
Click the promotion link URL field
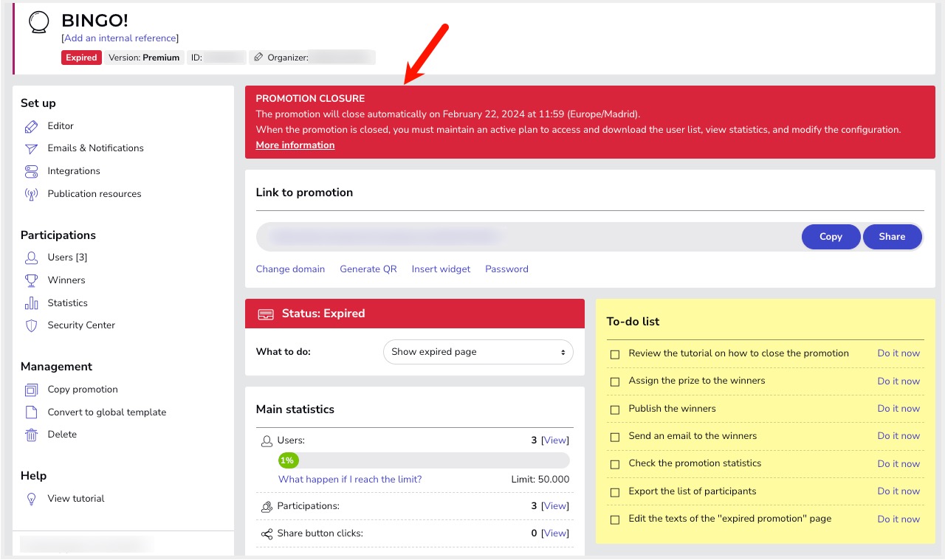524,237
